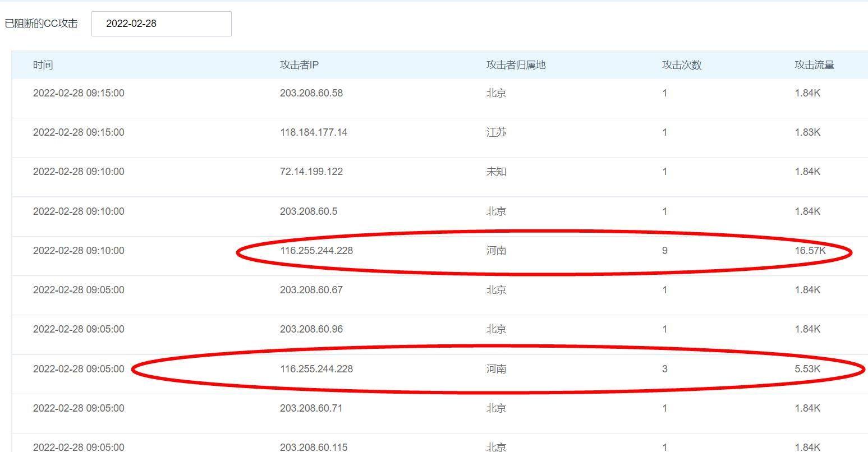This screenshot has width=868, height=452.
Task: Click the 攻击流量 column header
Action: coord(814,65)
